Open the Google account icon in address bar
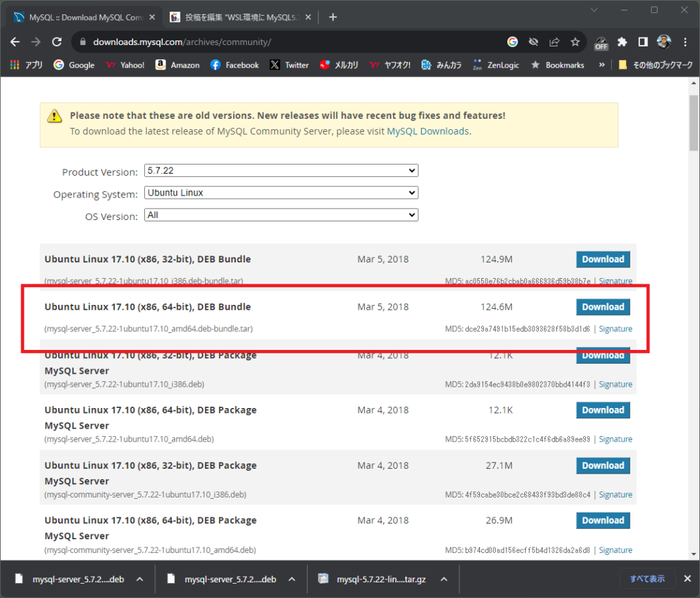This screenshot has width=700, height=598. 513,42
